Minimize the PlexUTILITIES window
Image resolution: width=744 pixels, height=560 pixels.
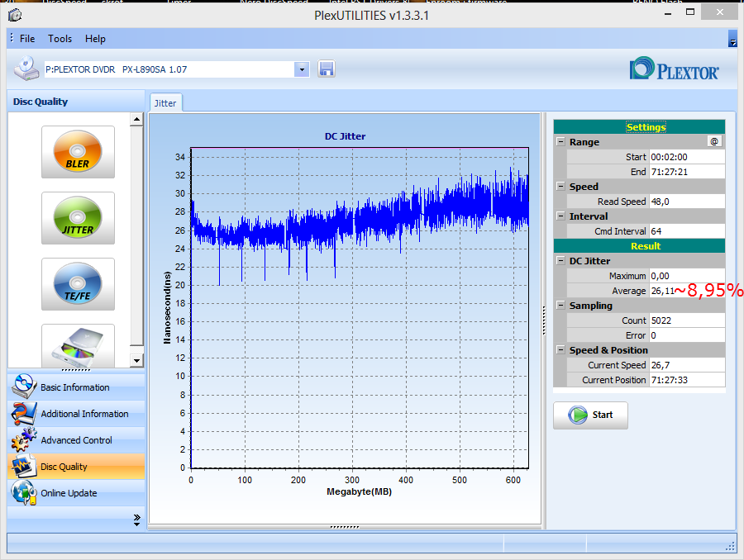pyautogui.click(x=668, y=13)
